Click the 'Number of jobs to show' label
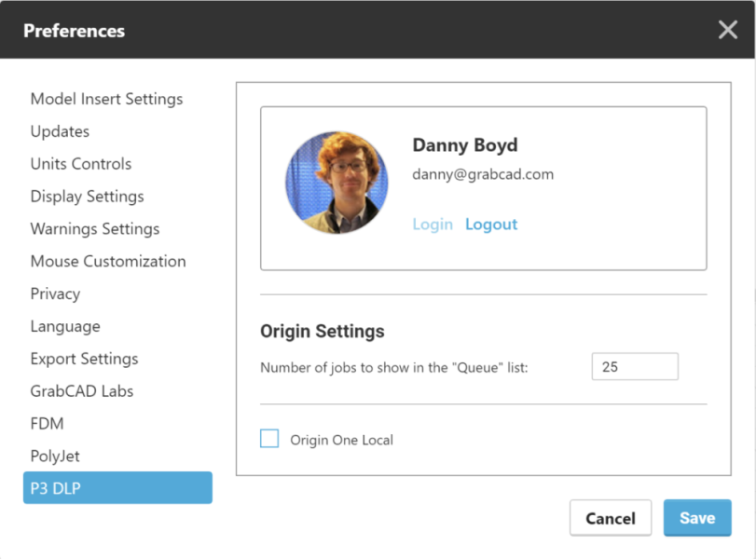This screenshot has height=559, width=756. tap(394, 368)
